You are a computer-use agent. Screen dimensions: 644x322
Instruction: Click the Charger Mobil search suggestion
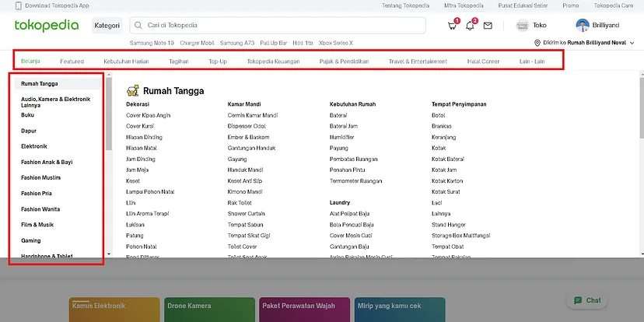click(197, 43)
